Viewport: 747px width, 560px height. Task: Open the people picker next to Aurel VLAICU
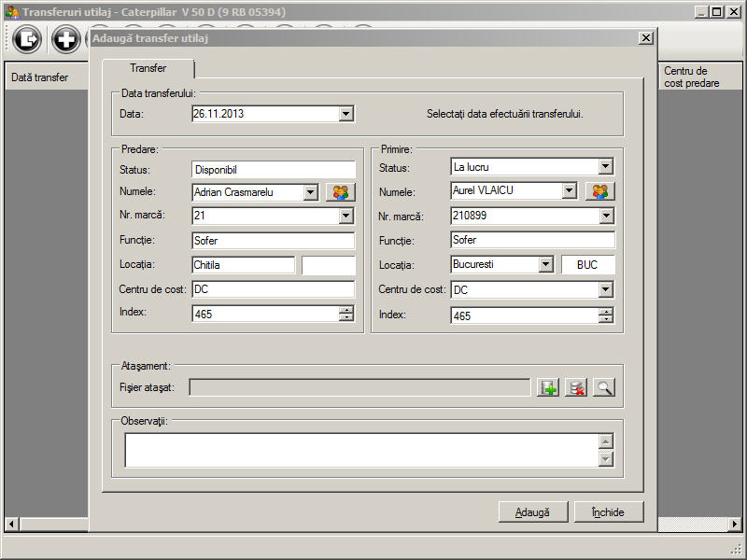[x=599, y=191]
